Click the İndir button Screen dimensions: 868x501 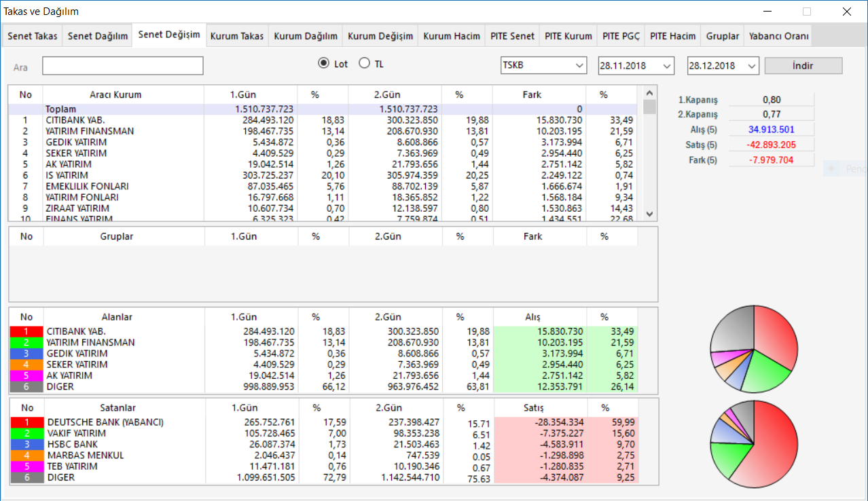tap(803, 66)
